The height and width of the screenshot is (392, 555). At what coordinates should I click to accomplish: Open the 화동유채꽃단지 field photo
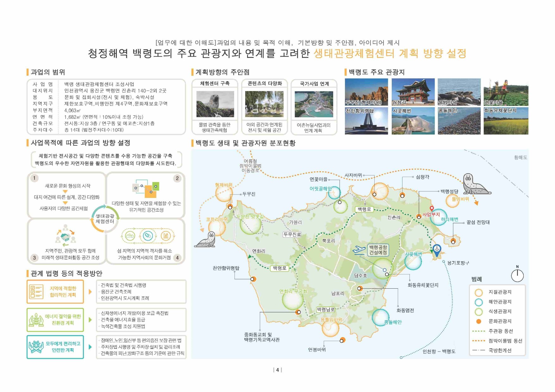[506, 121]
